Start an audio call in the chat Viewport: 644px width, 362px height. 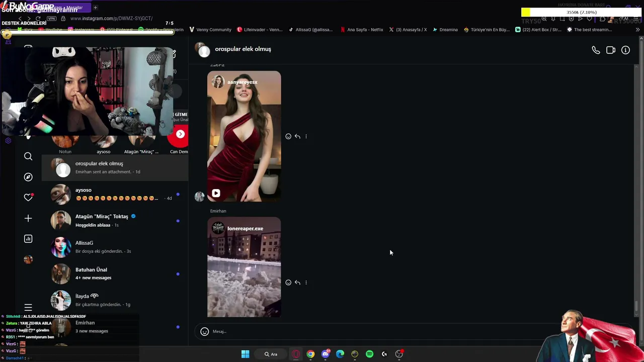click(x=596, y=50)
